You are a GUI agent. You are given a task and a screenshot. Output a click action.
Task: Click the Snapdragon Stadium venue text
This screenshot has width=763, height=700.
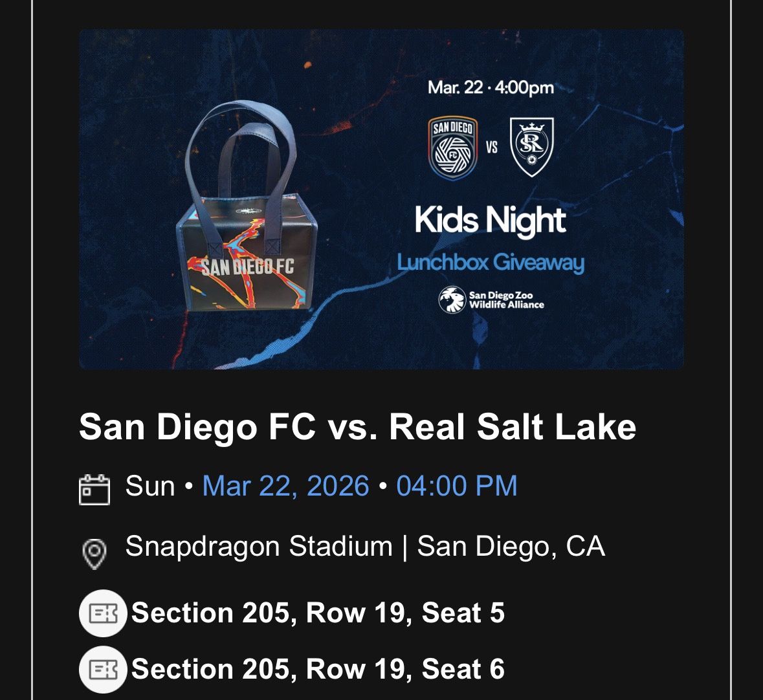pos(259,547)
